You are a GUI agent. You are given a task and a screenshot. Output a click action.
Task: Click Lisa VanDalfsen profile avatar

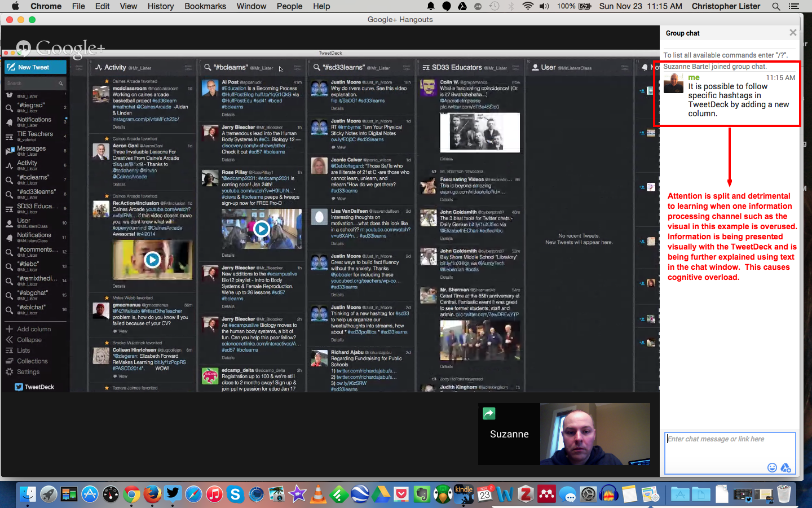[320, 217]
